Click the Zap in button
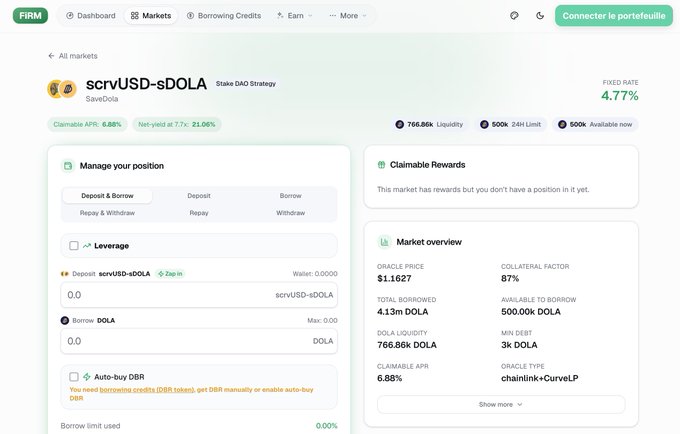The width and height of the screenshot is (680, 434). point(170,274)
